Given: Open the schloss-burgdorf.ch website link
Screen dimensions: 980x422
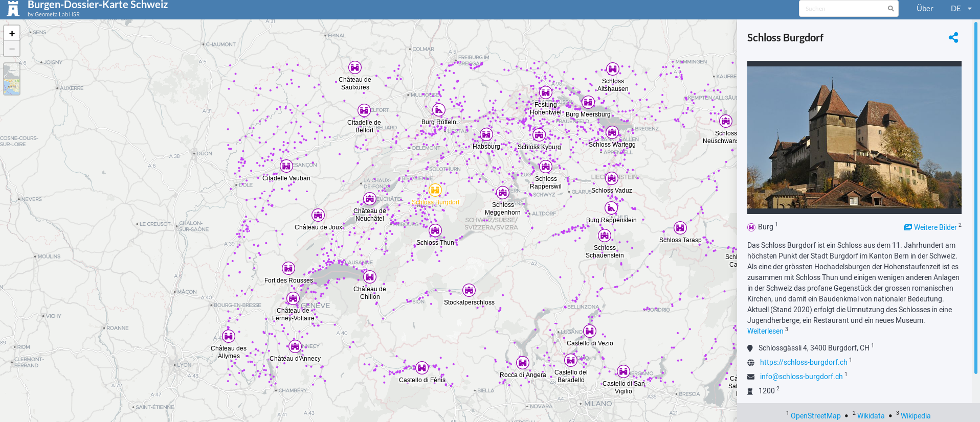Looking at the screenshot, I should point(803,362).
